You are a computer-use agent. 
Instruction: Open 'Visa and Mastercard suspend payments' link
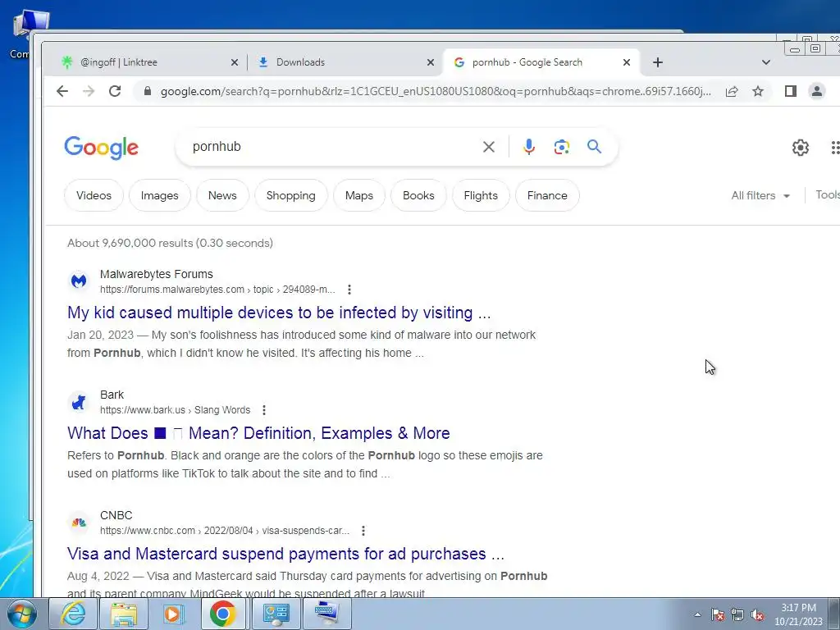tap(286, 554)
